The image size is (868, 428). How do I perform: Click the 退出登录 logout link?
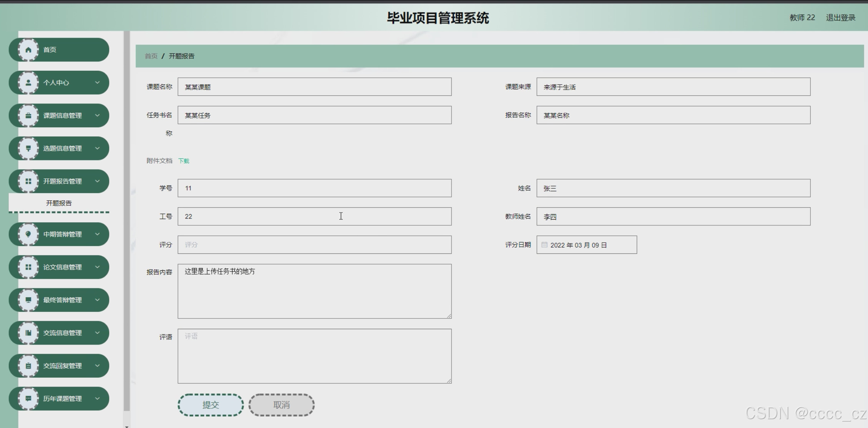click(840, 18)
